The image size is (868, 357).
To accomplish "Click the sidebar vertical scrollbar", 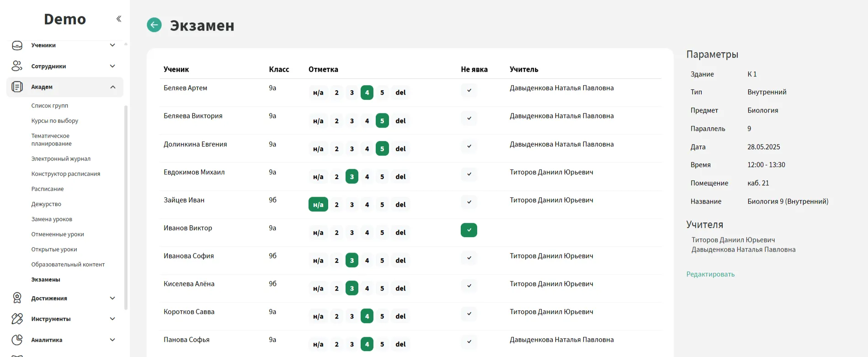I will [126, 206].
